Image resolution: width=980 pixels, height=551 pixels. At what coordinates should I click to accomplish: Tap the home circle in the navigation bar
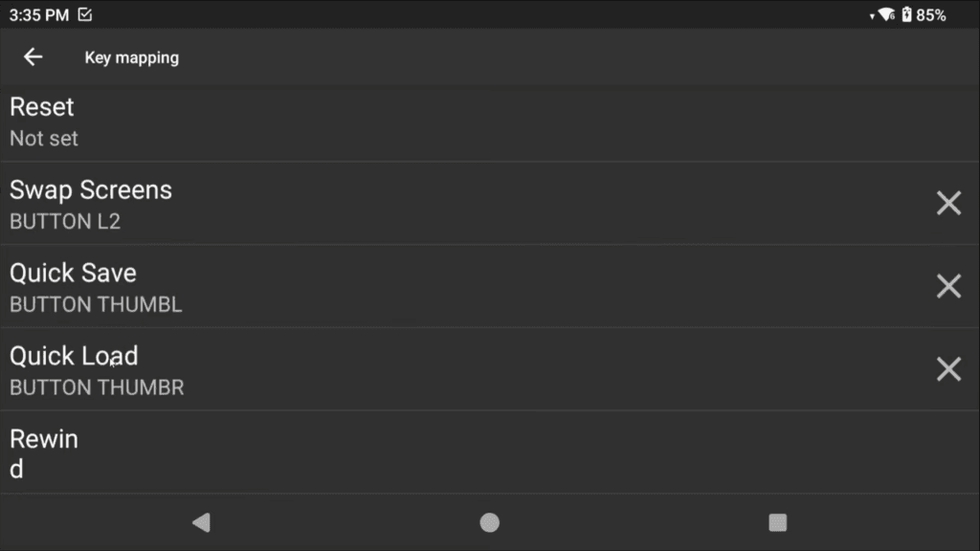(489, 522)
